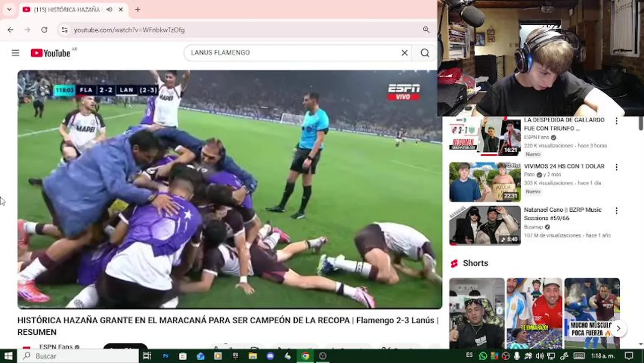This screenshot has width=644, height=363.
Task: Open network status in the system tray
Action: coord(551,356)
